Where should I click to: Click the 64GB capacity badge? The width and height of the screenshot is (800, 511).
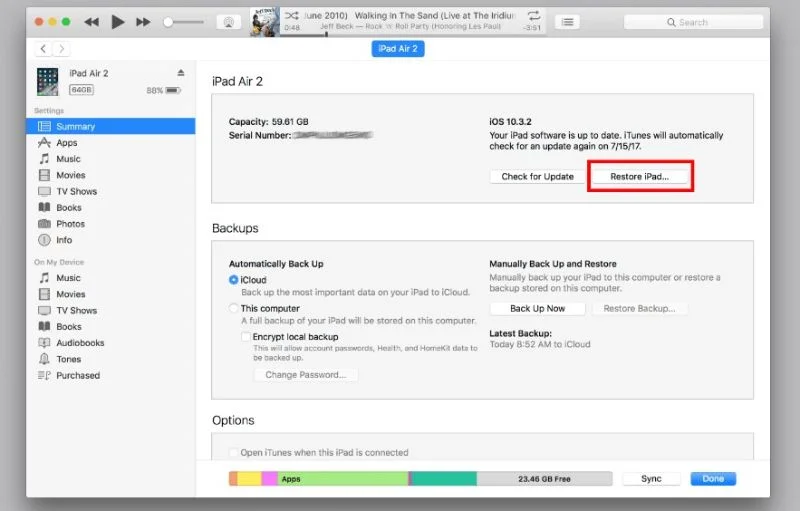[81, 90]
